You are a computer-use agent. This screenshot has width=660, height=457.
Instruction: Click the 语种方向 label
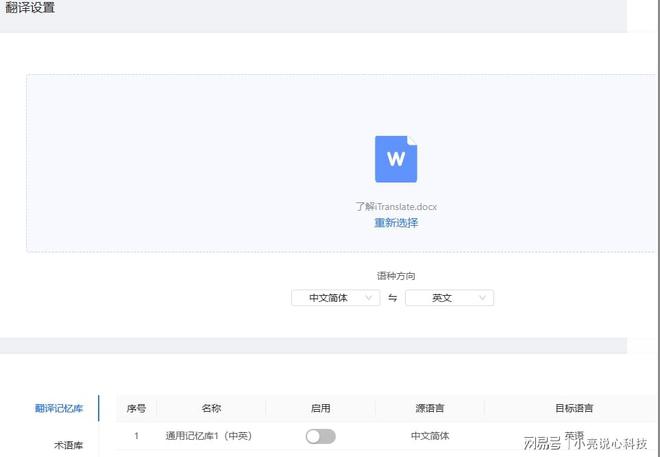click(x=396, y=276)
